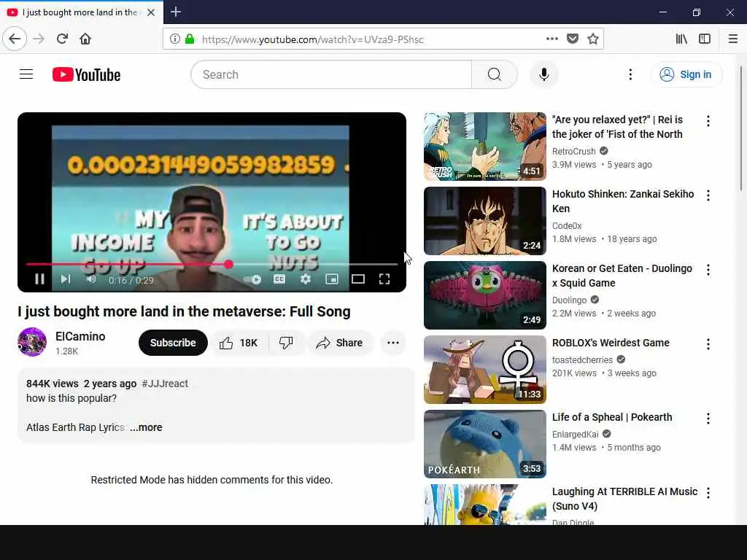The width and height of the screenshot is (747, 560).
Task: Open the Korean or Get Eaten Duolingo thumbnail
Action: (485, 295)
